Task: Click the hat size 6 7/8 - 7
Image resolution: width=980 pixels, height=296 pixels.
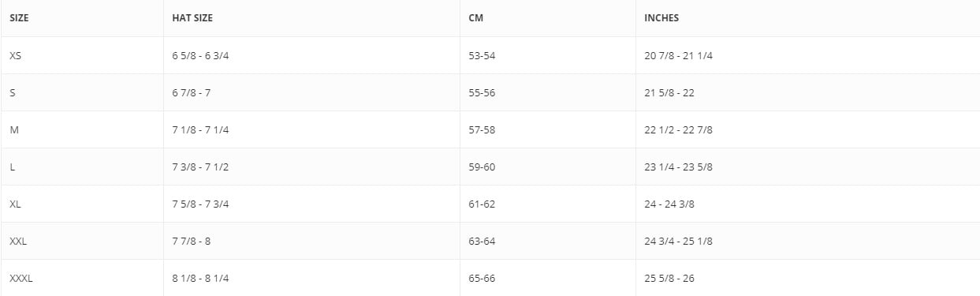Action: point(192,92)
